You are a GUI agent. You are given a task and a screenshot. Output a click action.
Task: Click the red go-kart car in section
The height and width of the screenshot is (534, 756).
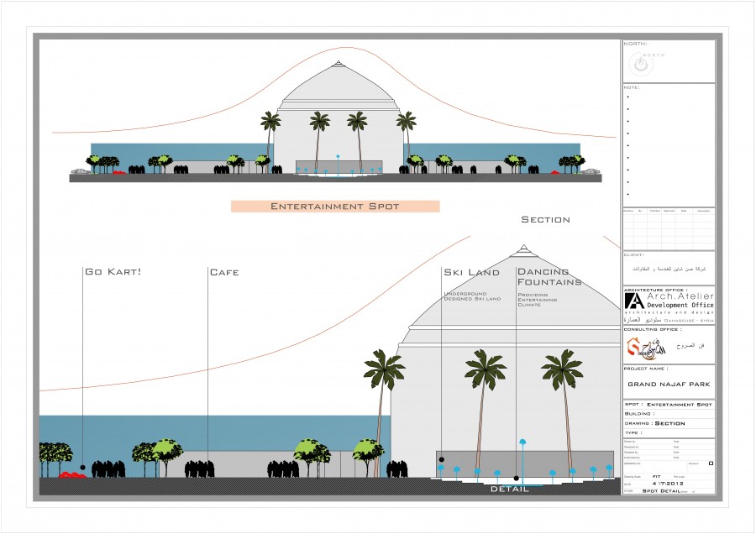[x=72, y=475]
